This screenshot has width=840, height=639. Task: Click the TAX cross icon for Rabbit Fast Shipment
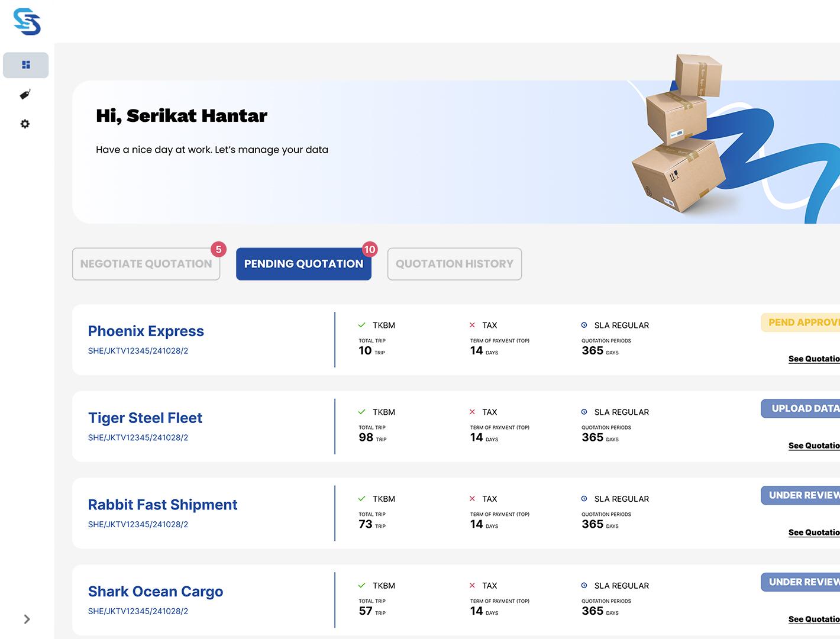[472, 499]
